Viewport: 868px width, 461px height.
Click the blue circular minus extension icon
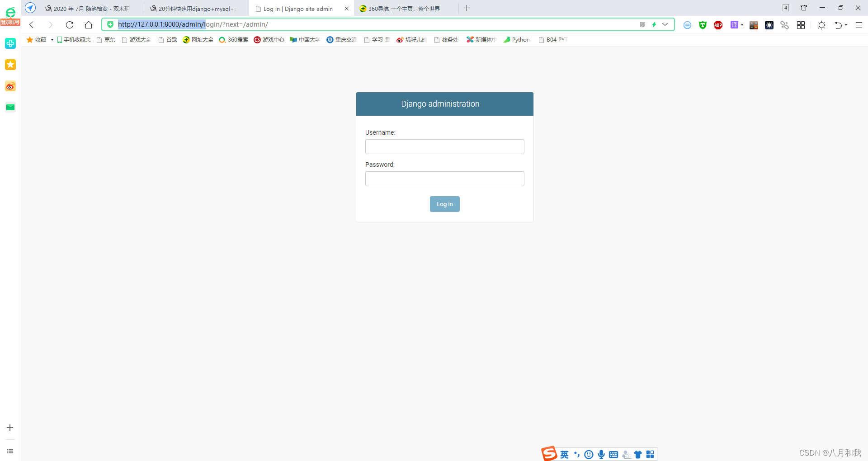(687, 25)
